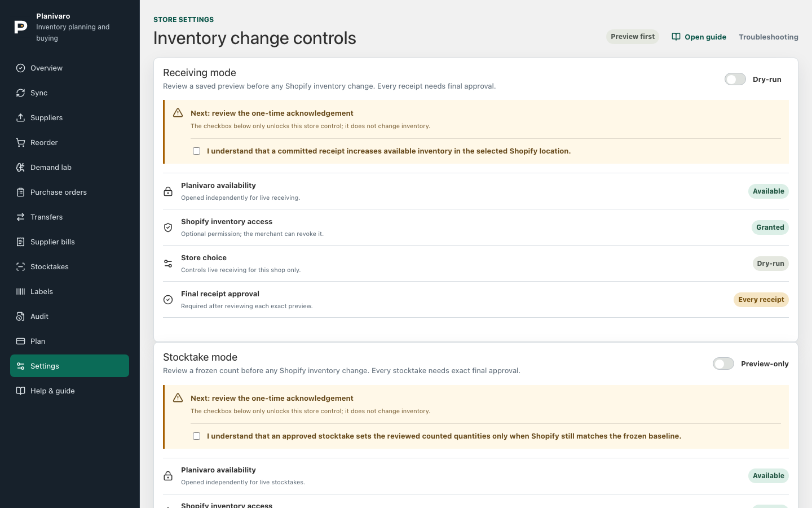Click the Stocktakes scan icon
The width and height of the screenshot is (812, 508).
tap(20, 267)
